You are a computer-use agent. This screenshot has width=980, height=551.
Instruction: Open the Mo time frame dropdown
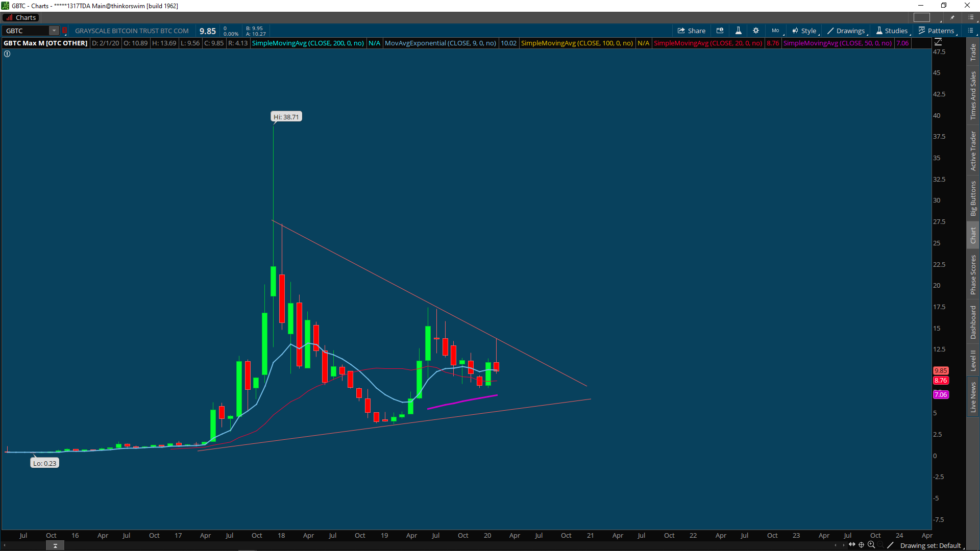(776, 31)
